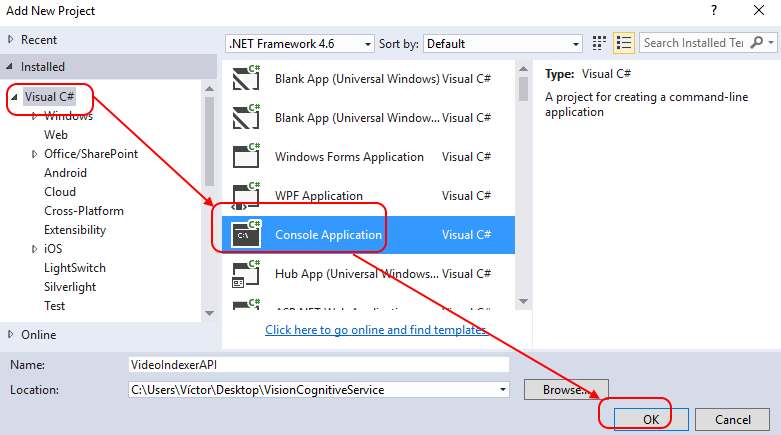Select the Silverlight category
The height and width of the screenshot is (435, 781).
70,287
